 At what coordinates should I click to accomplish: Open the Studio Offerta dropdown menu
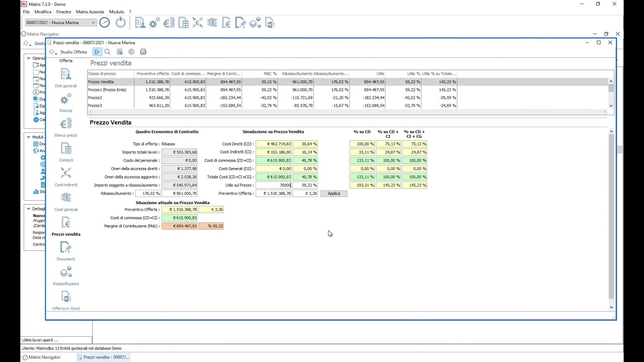pyautogui.click(x=69, y=52)
